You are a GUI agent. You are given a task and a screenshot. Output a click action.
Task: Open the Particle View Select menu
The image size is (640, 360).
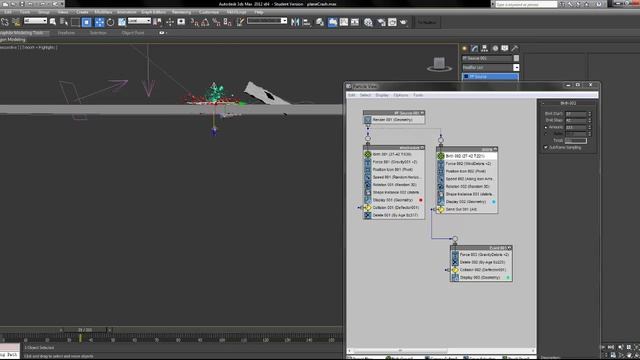coord(365,95)
